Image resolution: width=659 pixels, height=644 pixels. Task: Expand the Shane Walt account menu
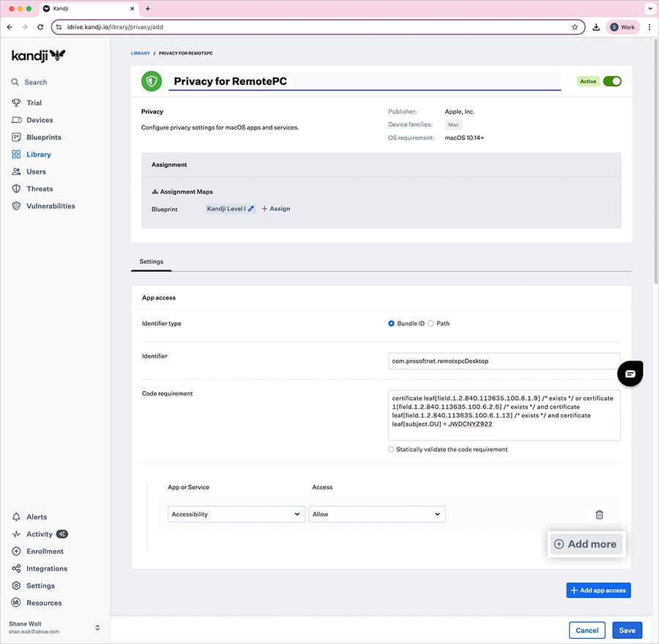tap(97, 628)
